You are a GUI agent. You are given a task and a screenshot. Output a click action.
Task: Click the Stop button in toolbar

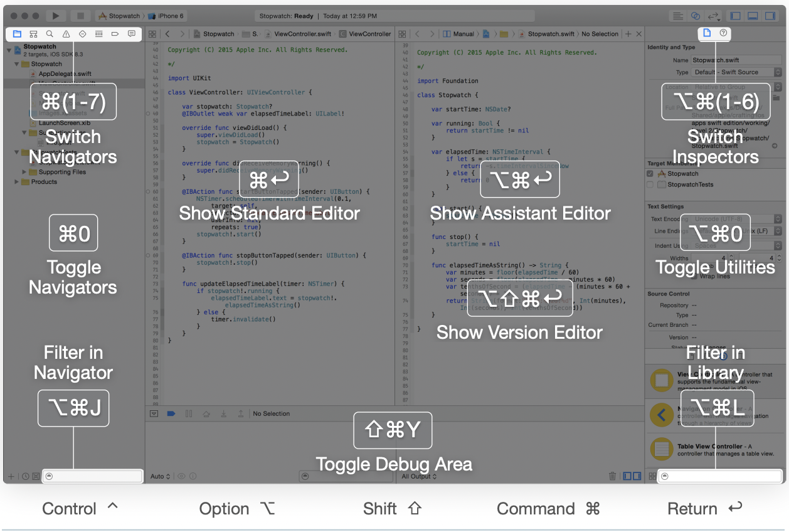click(80, 16)
